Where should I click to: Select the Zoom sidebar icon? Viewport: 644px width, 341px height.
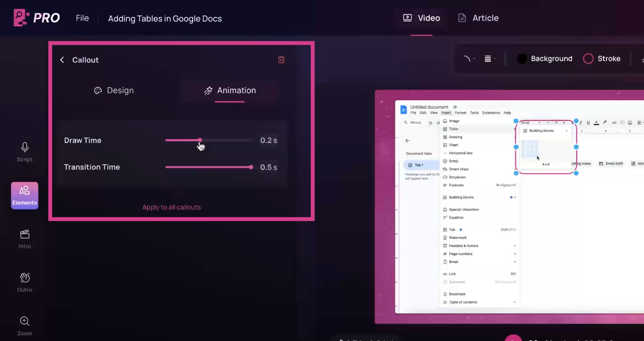(x=25, y=326)
